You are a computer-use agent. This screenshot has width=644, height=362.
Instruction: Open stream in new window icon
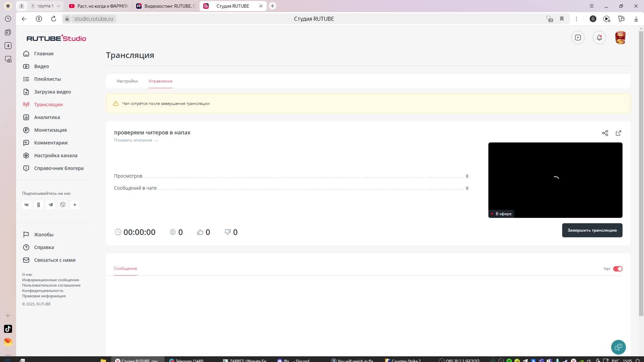[x=618, y=133]
